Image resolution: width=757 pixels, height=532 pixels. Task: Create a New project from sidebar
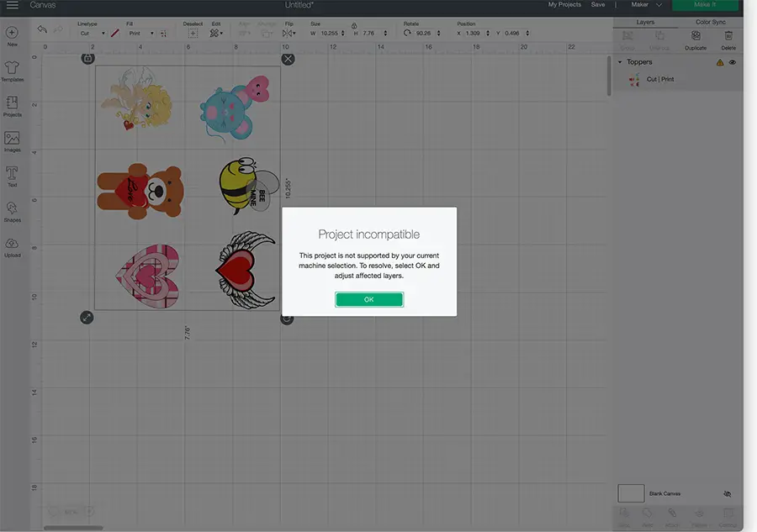[x=12, y=36]
